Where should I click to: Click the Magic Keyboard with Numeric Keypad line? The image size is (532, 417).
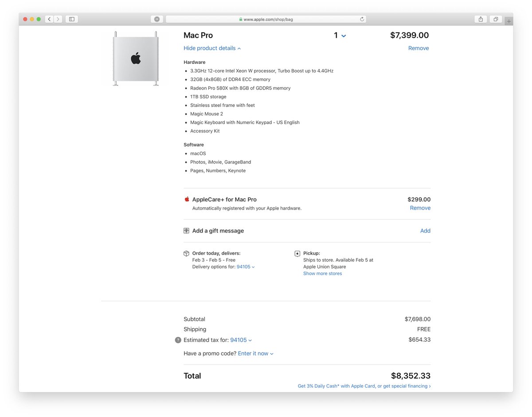click(x=245, y=122)
